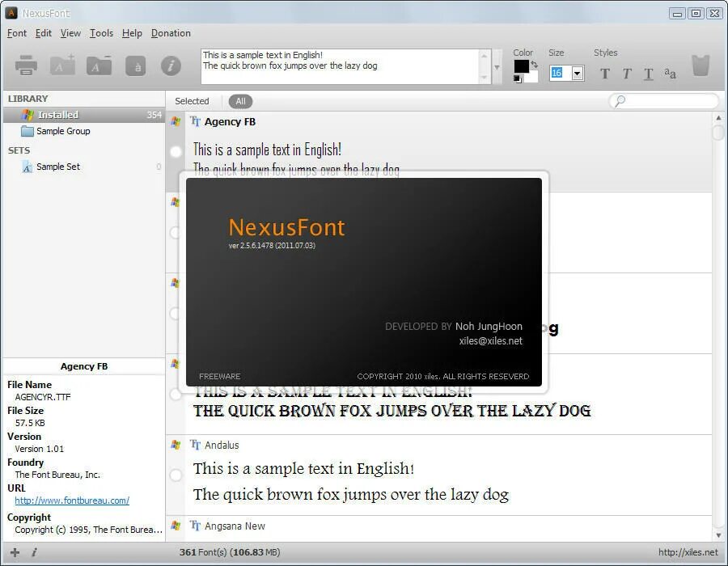Open the character map icon
Image resolution: width=728 pixels, height=566 pixels.
[136, 65]
